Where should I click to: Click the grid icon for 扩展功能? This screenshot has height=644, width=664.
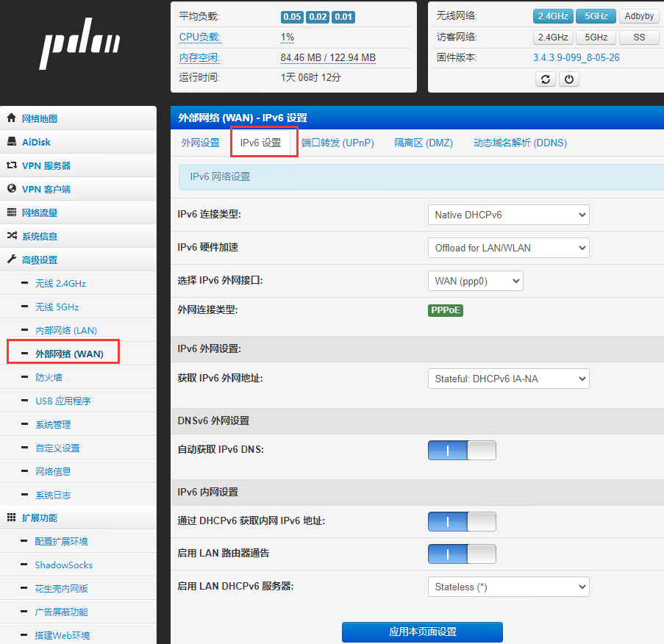point(12,517)
